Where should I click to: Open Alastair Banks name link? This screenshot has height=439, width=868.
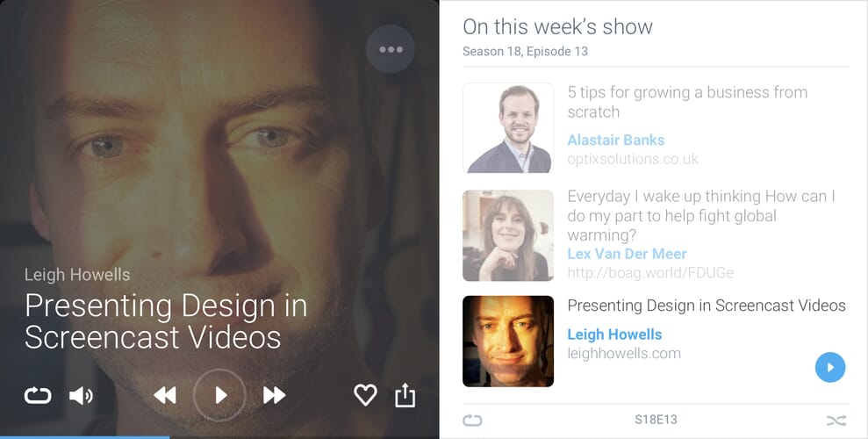click(615, 140)
